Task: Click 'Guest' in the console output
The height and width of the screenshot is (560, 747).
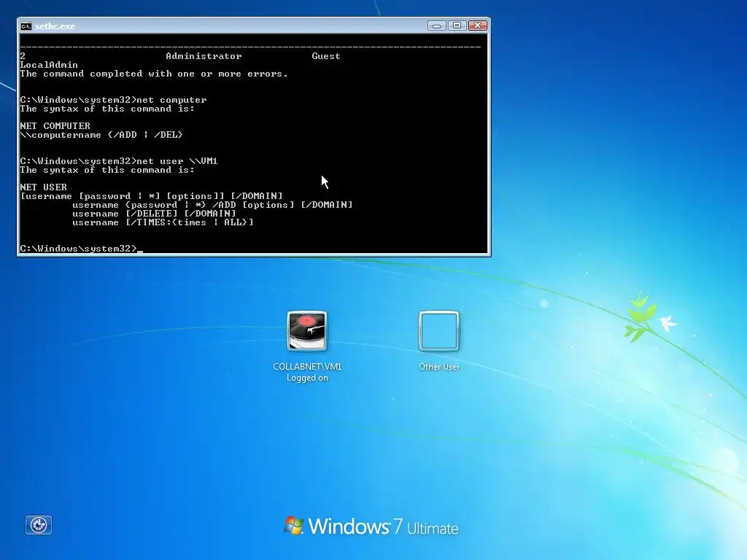Action: [x=326, y=56]
